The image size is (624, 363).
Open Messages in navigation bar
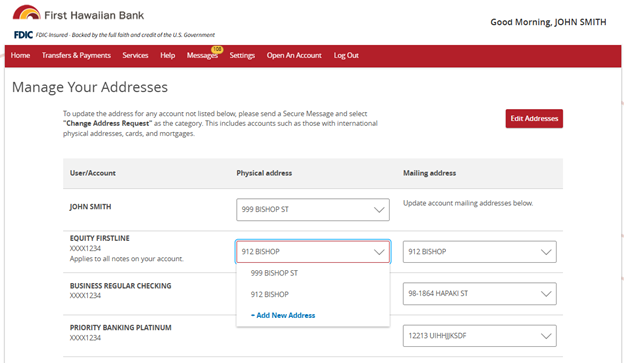click(202, 56)
